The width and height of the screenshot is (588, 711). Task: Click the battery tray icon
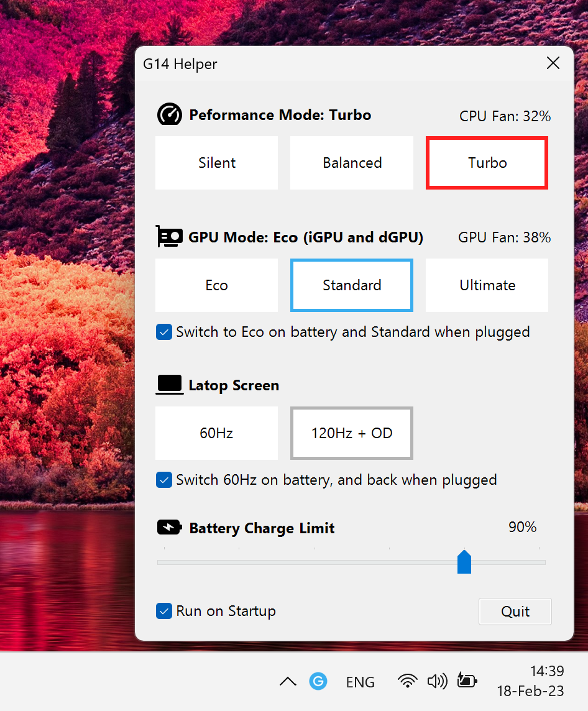coord(466,681)
